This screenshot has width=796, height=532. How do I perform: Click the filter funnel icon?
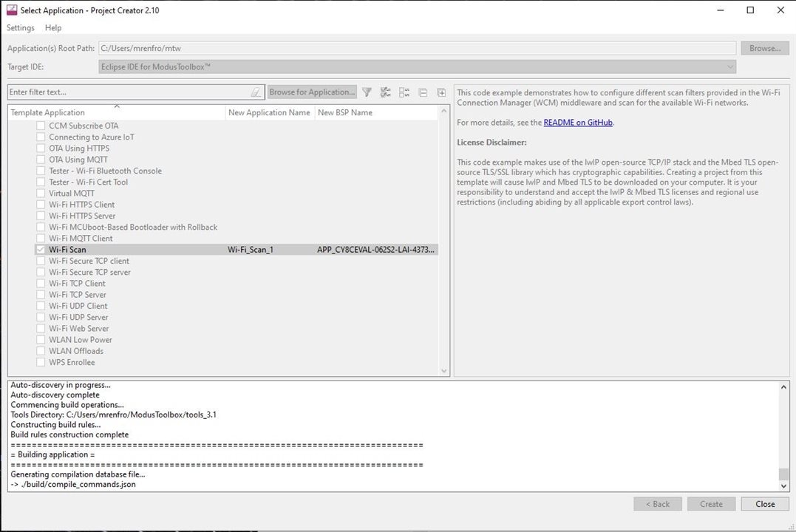pos(367,92)
